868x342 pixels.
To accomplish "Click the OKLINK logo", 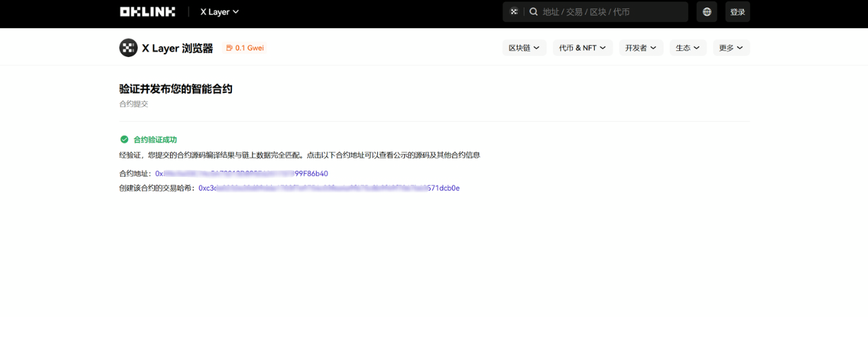I will [147, 12].
